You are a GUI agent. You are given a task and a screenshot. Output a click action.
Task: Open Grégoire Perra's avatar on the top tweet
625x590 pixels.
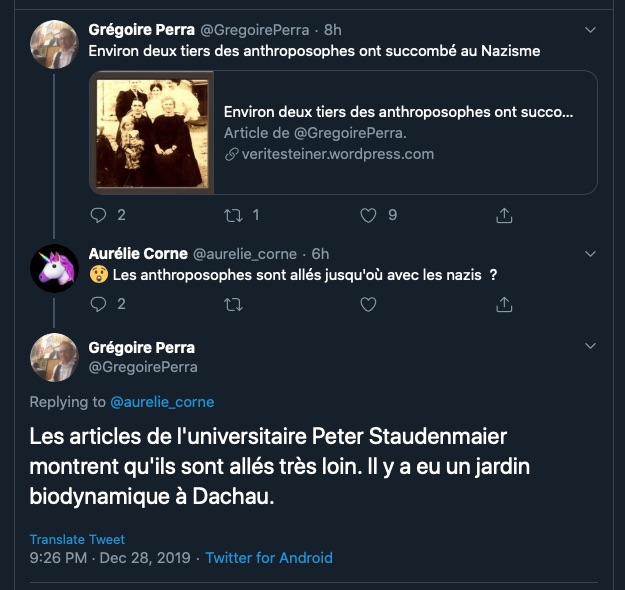(54, 45)
